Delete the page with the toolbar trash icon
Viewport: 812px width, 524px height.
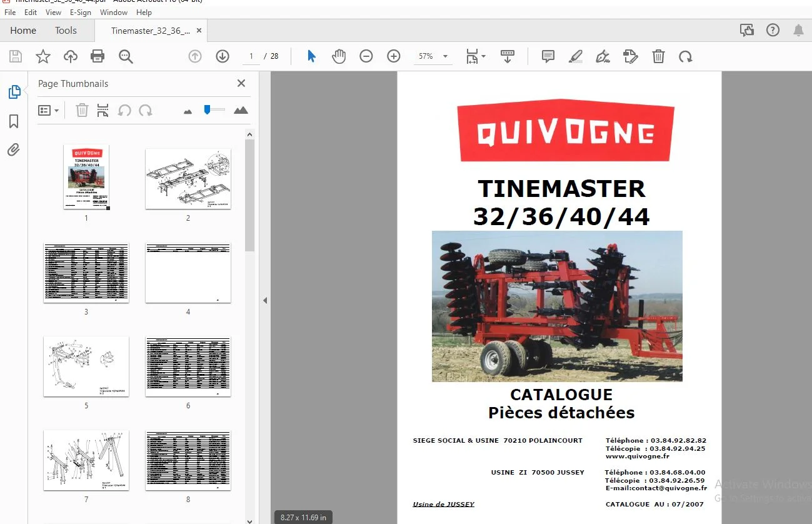[658, 57]
